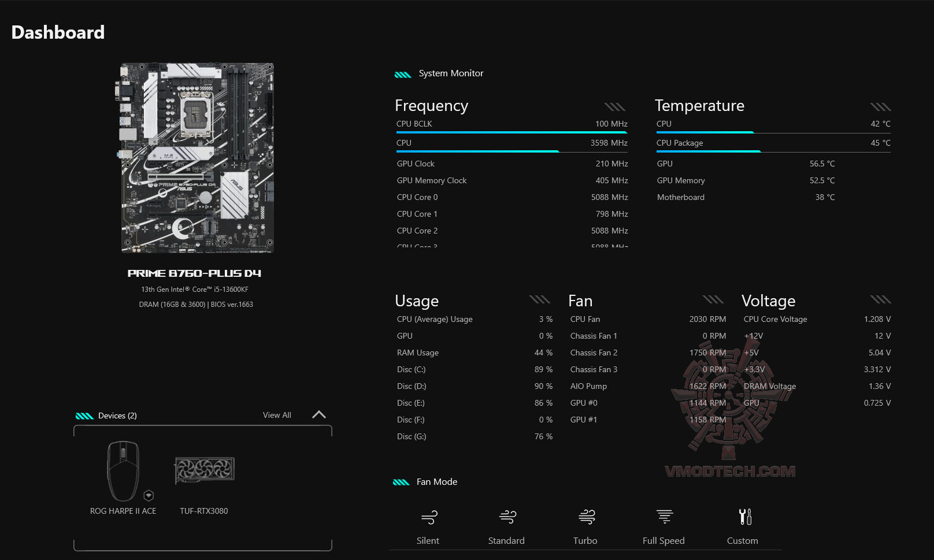Click the DRAM Voltage row label

(770, 386)
